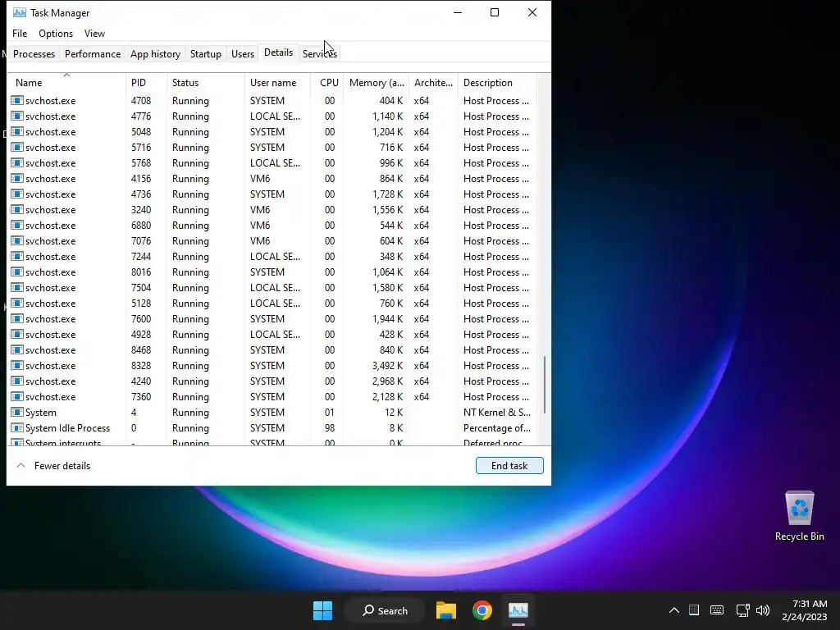Sort by the CPU column header
The height and width of the screenshot is (630, 840).
pos(327,83)
